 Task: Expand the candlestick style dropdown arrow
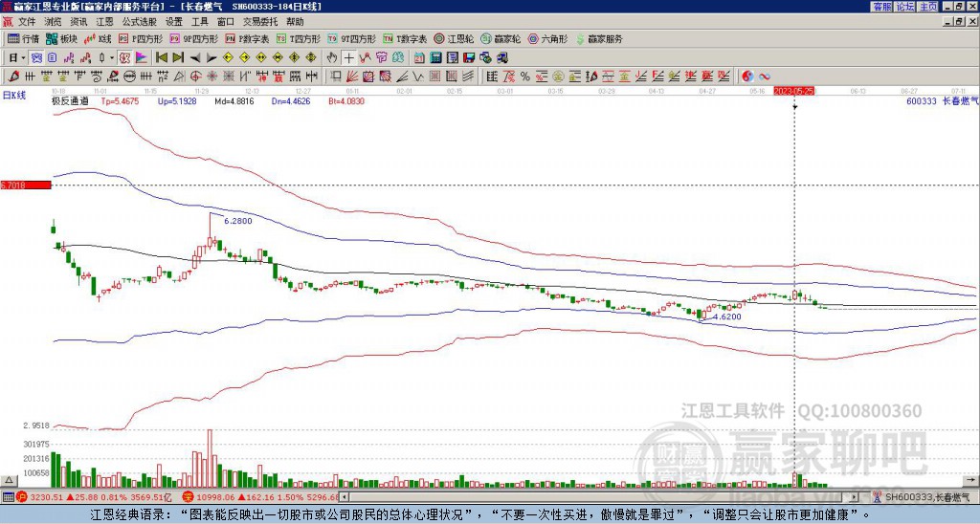pyautogui.click(x=112, y=57)
